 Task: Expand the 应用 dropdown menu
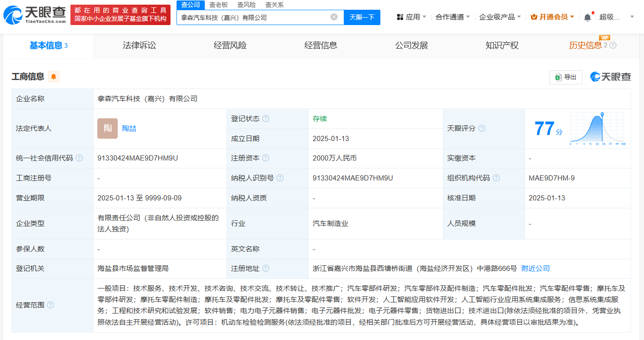click(411, 17)
